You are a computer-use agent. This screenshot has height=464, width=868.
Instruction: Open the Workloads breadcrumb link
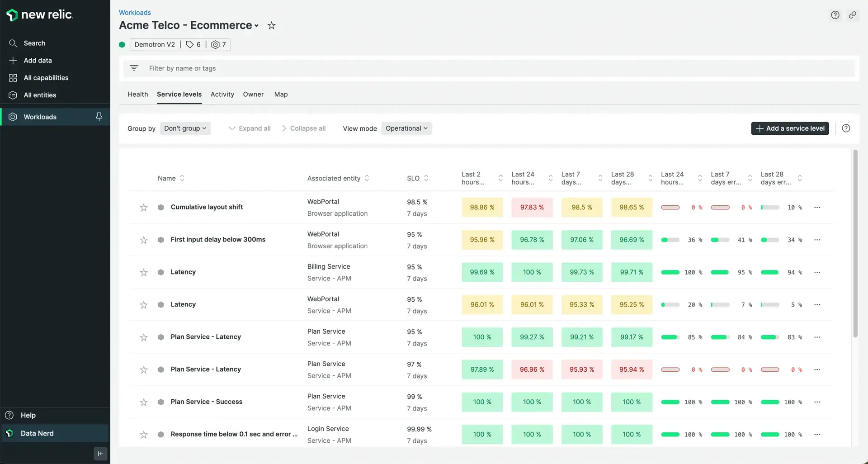(135, 13)
